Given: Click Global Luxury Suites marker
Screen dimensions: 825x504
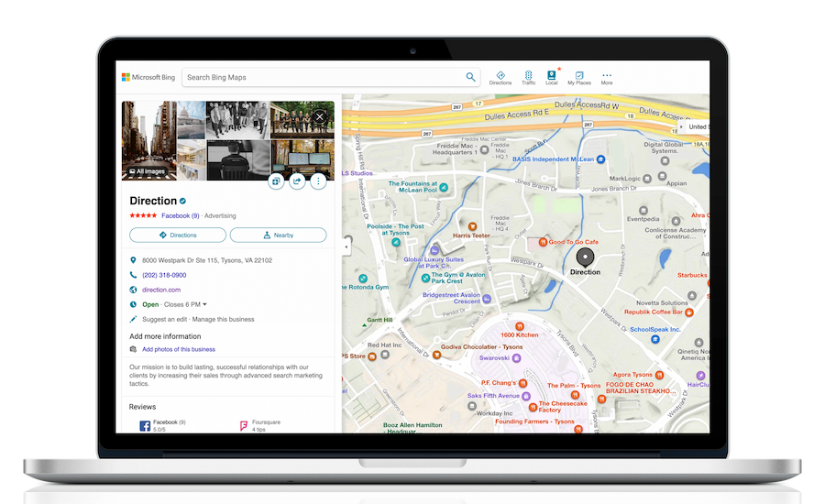Looking at the screenshot, I should 434,250.
